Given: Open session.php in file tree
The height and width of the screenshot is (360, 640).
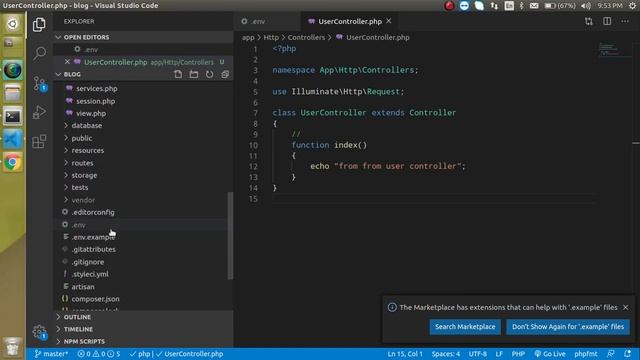Looking at the screenshot, I should 96,101.
